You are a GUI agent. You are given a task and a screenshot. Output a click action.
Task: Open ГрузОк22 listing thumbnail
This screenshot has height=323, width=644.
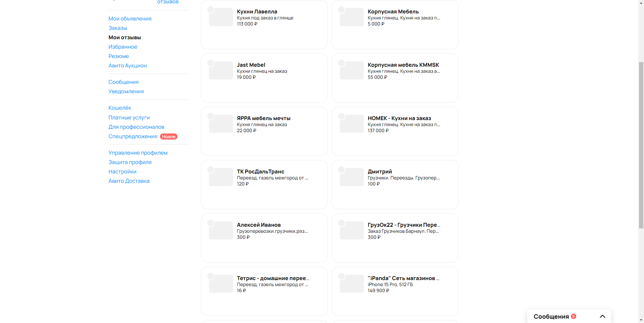point(352,230)
